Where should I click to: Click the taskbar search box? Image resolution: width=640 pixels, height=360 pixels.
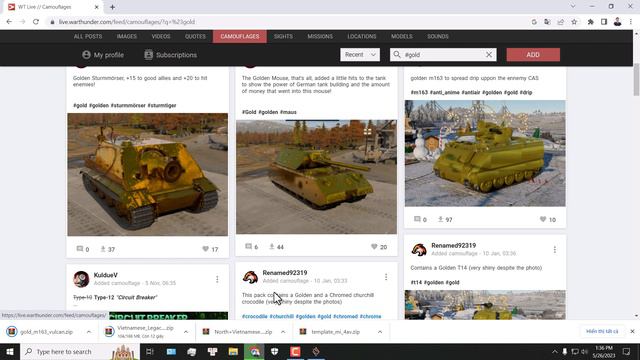tap(80, 351)
